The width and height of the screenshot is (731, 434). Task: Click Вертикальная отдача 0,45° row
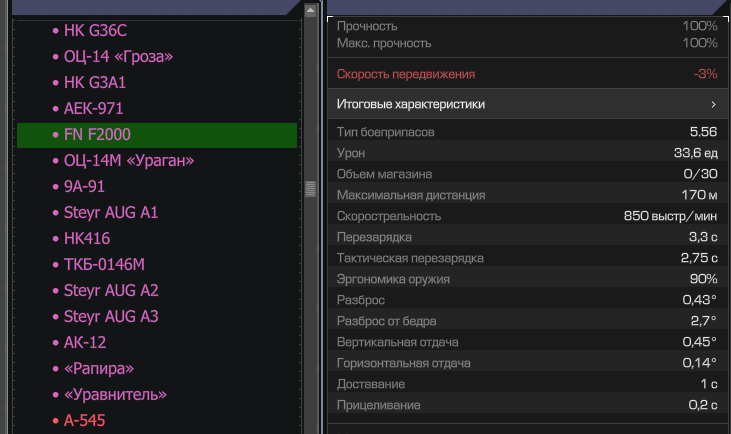(x=528, y=342)
